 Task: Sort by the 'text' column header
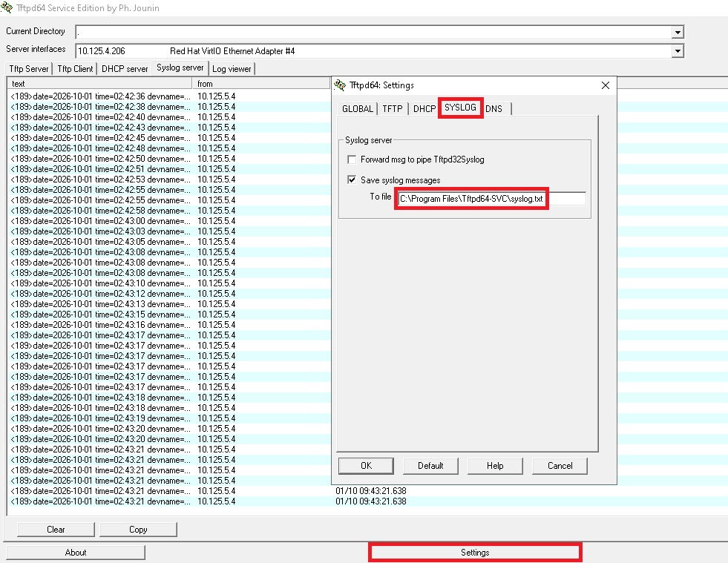(100, 84)
